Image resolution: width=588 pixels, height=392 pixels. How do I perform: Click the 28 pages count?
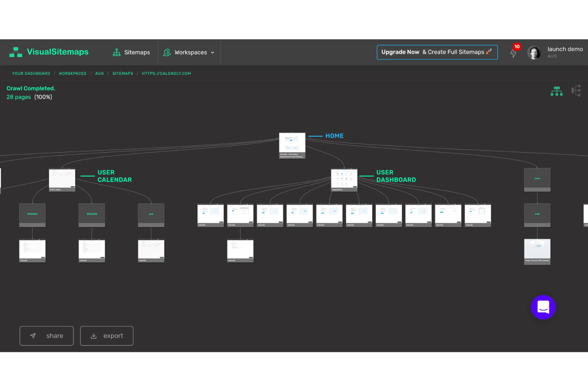click(x=19, y=97)
